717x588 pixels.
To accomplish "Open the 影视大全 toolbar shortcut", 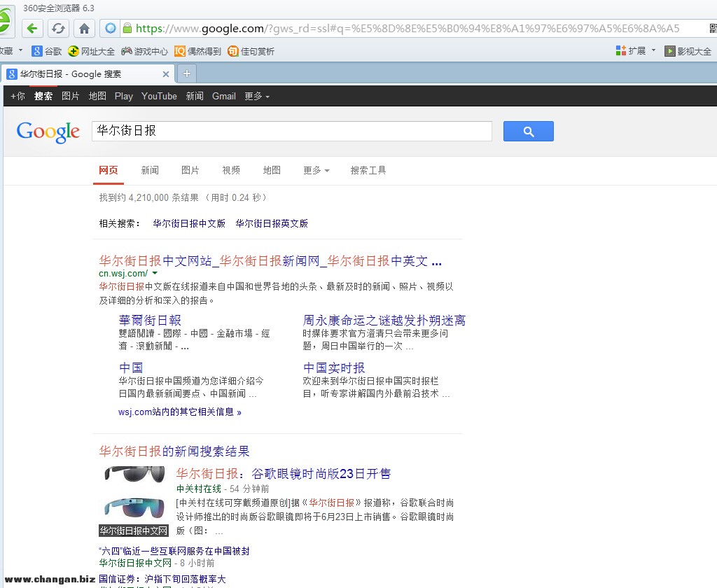I will click(x=688, y=51).
